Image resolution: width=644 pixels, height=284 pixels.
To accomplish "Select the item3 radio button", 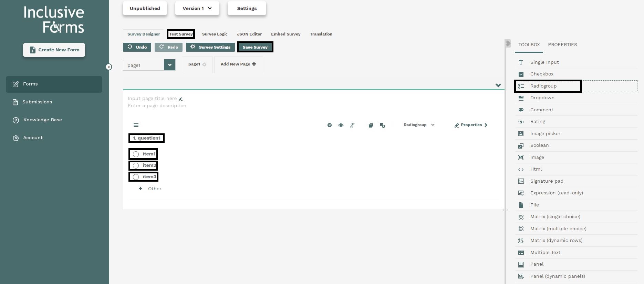I will [x=136, y=177].
